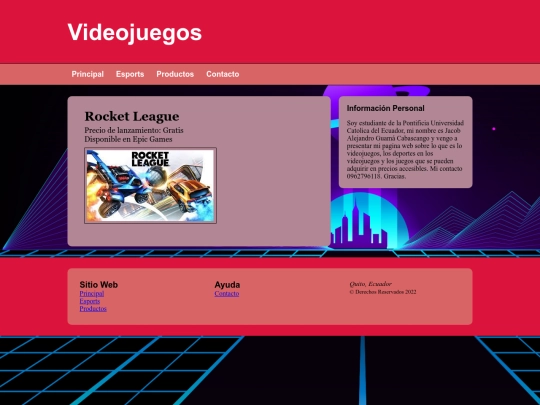This screenshot has height=405, width=540.
Task: Follow the footer Productos link
Action: (93, 309)
